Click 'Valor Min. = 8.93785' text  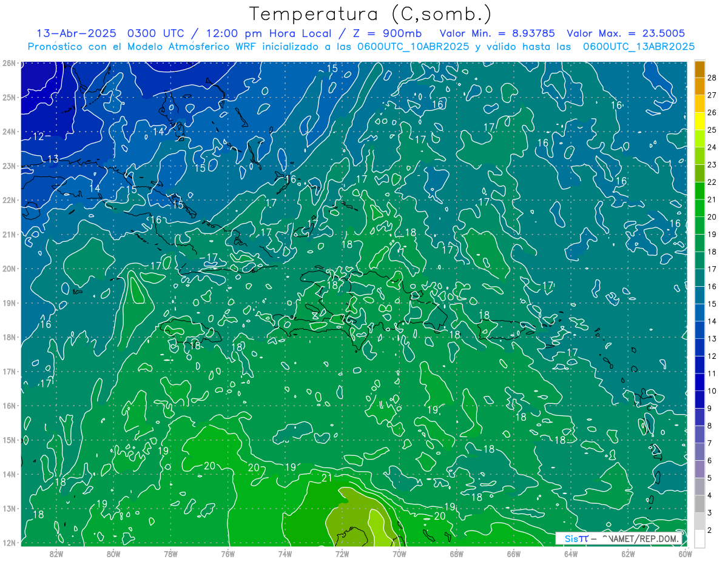[497, 33]
